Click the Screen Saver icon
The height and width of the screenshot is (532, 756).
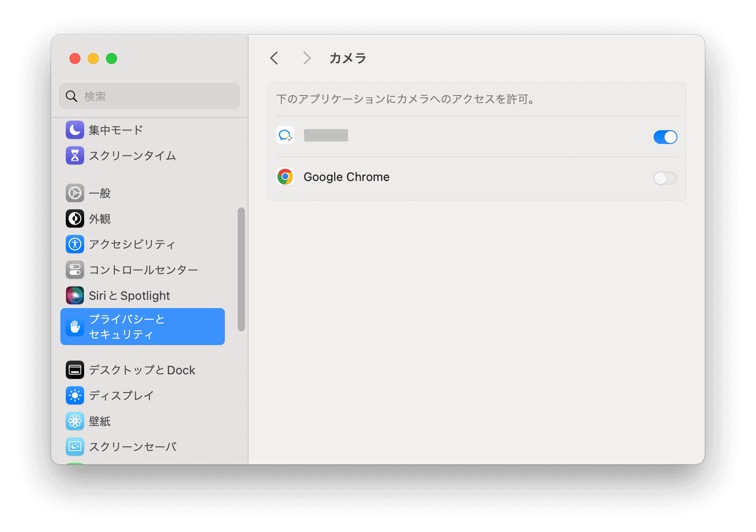[75, 447]
